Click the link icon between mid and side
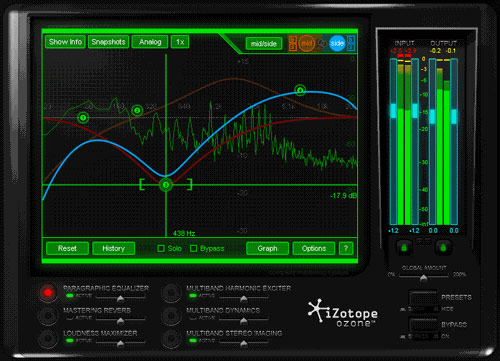 click(322, 43)
